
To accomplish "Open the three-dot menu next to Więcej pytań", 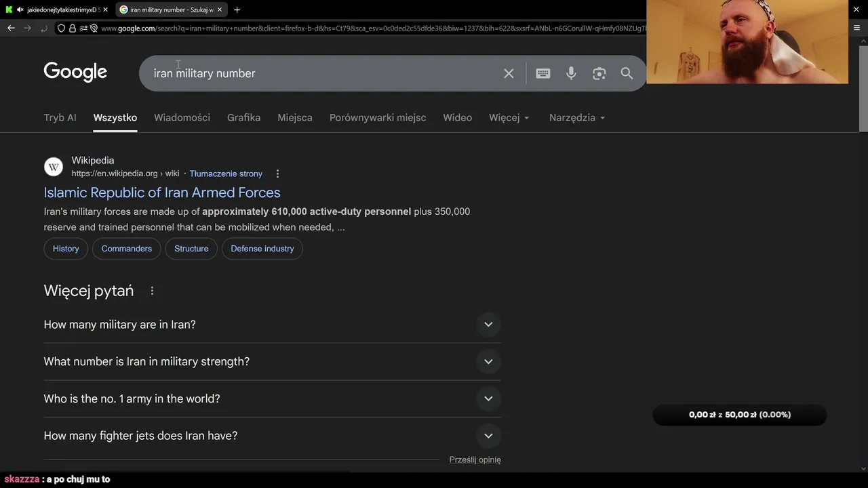I will 152,291.
